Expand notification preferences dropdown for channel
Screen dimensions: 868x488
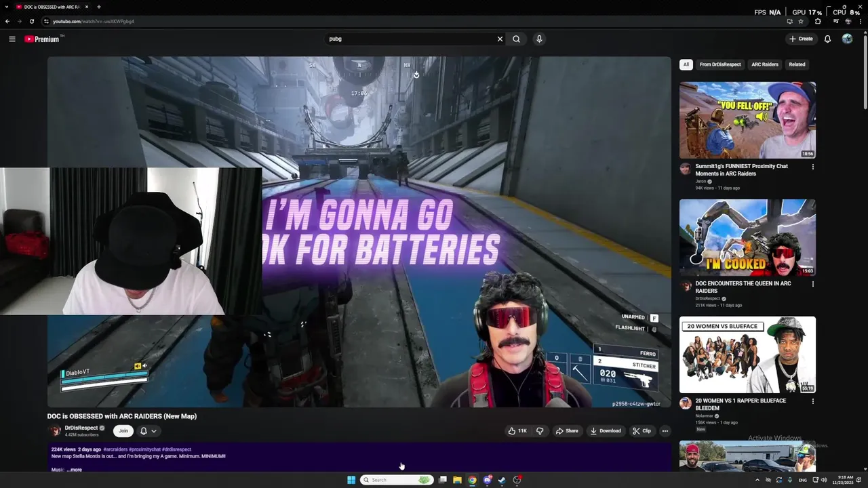154,430
